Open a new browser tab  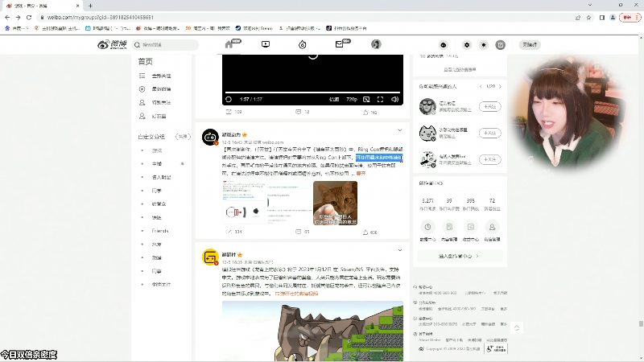point(90,6)
